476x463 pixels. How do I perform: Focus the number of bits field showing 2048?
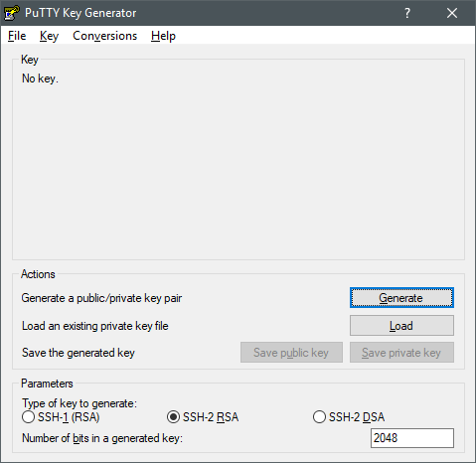[x=412, y=438]
